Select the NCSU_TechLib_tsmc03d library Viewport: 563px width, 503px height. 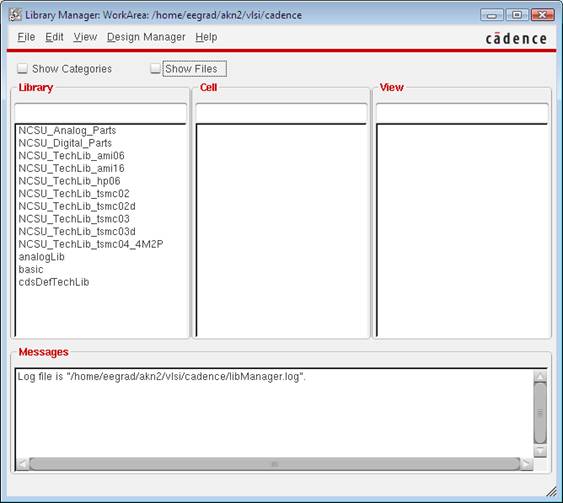(77, 231)
